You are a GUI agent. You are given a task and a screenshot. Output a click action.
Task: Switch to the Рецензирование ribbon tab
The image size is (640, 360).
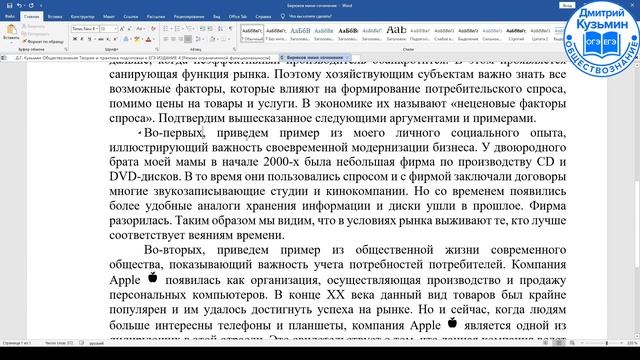(189, 17)
